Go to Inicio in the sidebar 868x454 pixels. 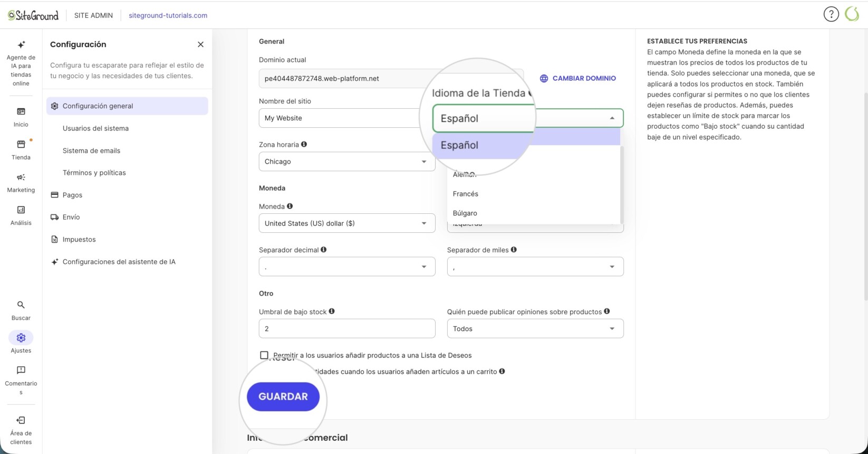tap(21, 117)
